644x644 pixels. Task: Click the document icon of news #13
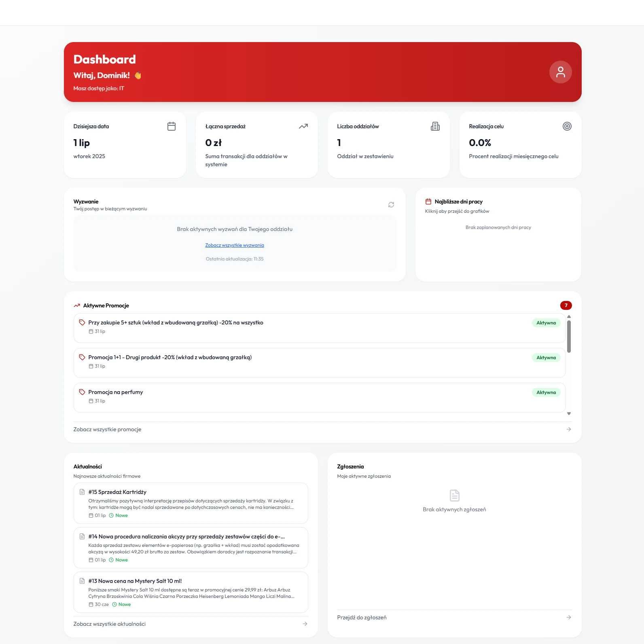tap(82, 581)
